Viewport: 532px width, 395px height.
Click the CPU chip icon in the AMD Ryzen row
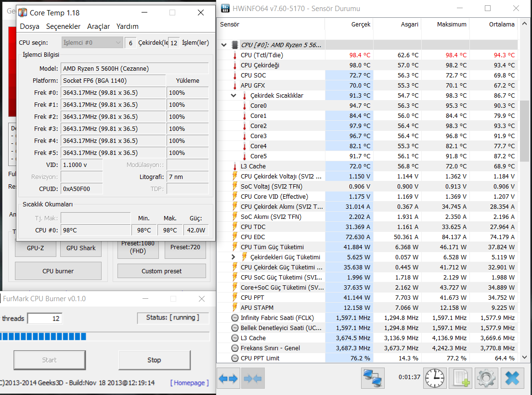pyautogui.click(x=235, y=45)
